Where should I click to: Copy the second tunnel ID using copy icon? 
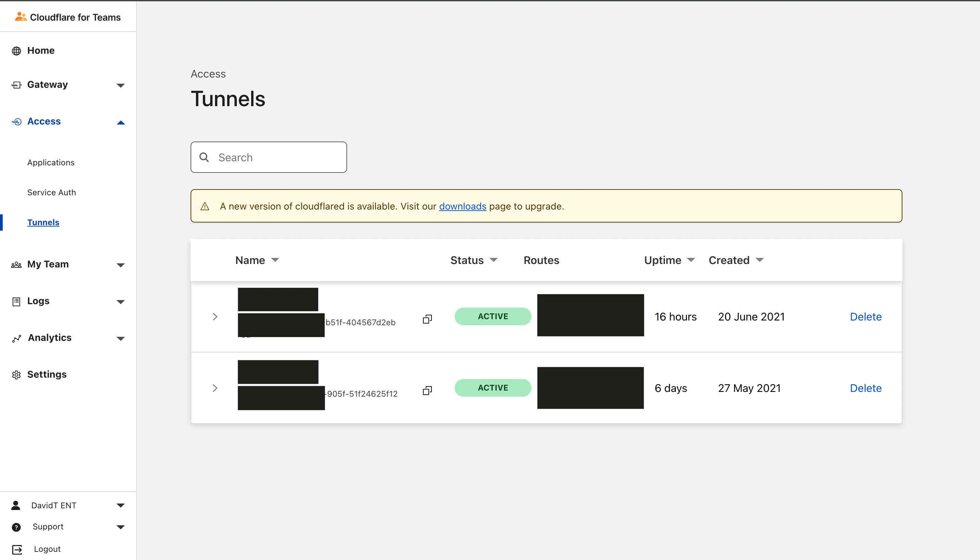427,390
